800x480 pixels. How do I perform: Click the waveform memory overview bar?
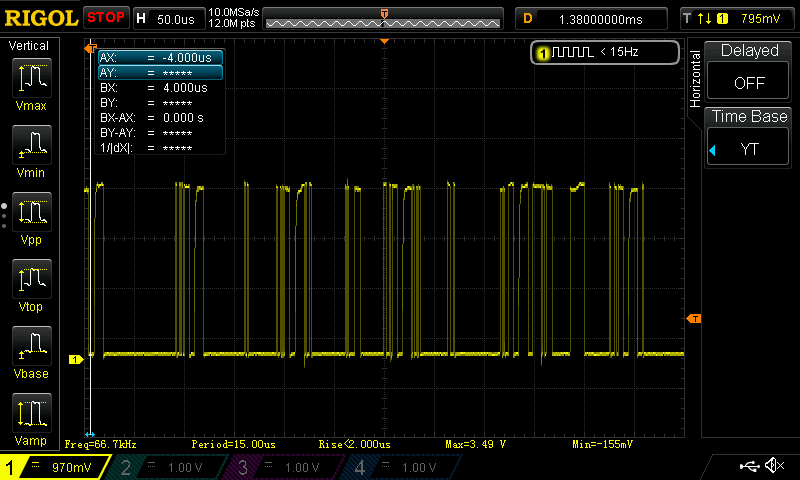tap(383, 19)
